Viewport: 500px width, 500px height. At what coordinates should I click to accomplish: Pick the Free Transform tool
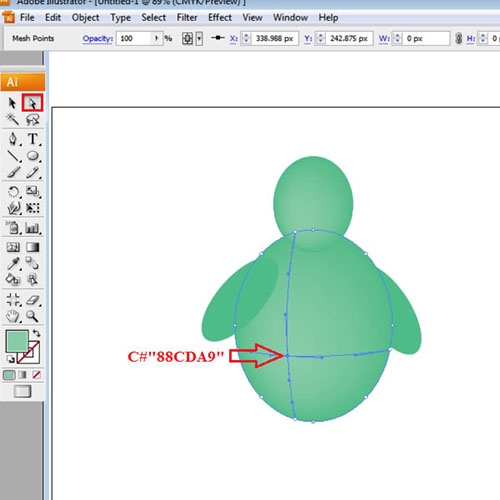click(33, 208)
